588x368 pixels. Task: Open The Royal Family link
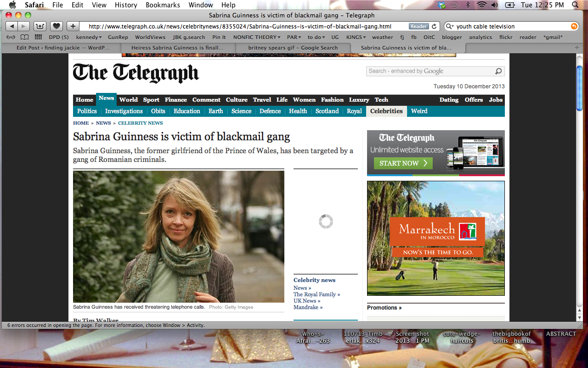pos(317,294)
